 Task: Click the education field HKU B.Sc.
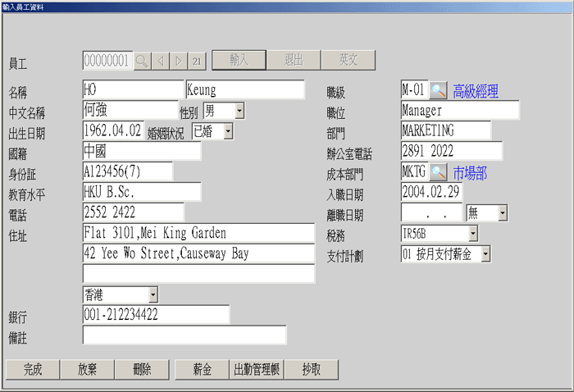(142, 192)
